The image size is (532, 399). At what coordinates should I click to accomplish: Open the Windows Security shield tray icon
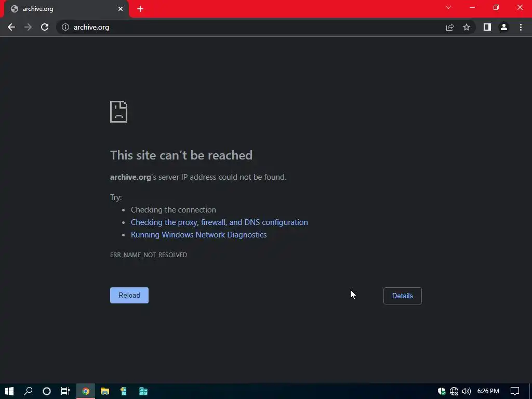tap(442, 391)
